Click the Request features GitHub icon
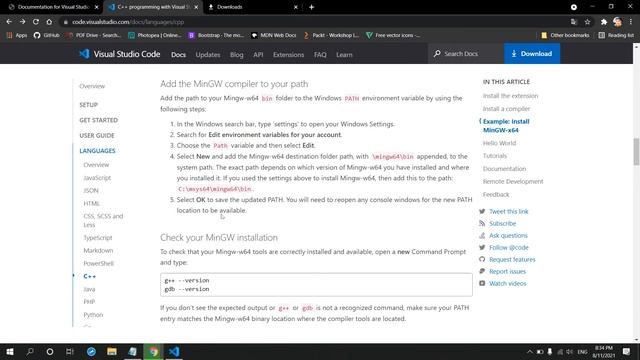Viewport: 640px width, 360px height. pos(482,259)
